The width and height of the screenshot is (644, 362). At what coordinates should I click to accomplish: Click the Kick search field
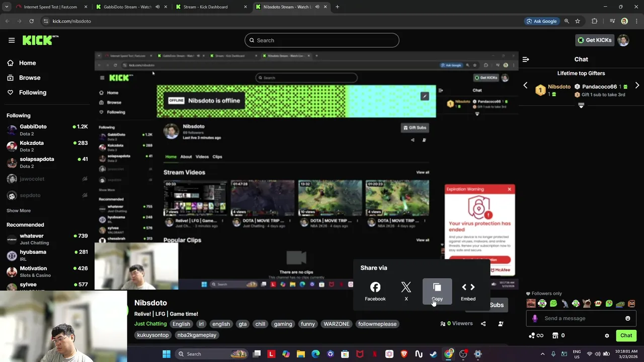[x=322, y=40]
